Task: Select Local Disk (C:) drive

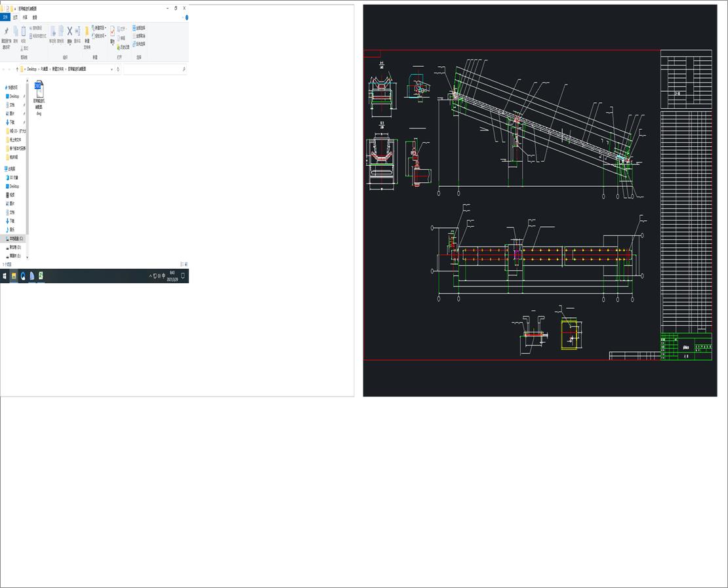Action: (x=14, y=239)
